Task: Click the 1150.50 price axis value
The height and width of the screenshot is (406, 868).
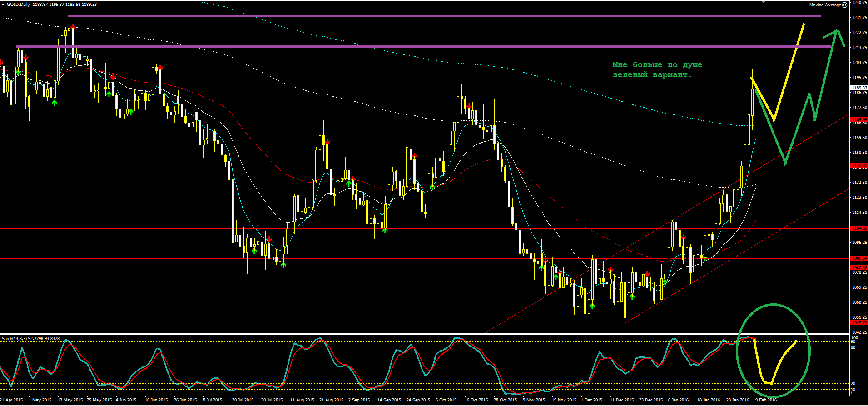Action: (x=859, y=153)
